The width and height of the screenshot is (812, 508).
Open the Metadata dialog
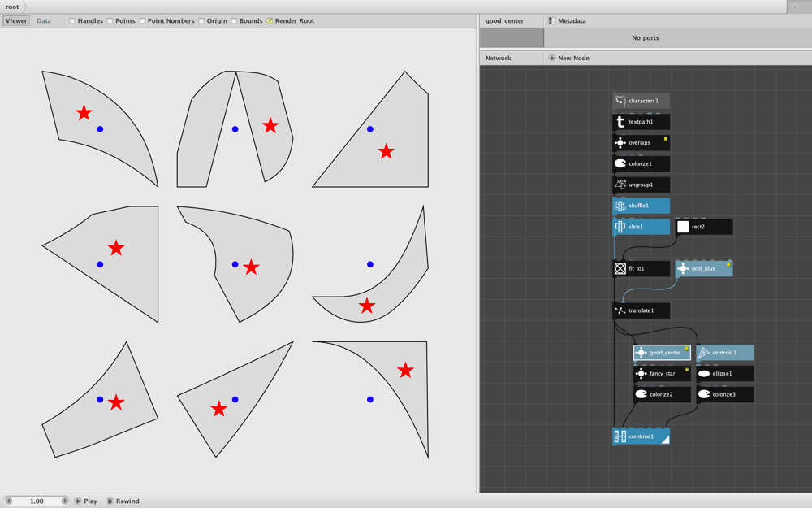pos(567,21)
